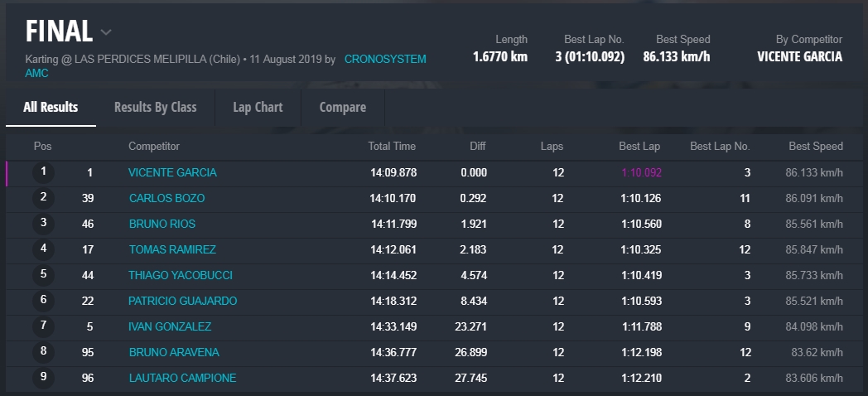View TOMAS RAMIREZ competitor profile

click(x=172, y=249)
